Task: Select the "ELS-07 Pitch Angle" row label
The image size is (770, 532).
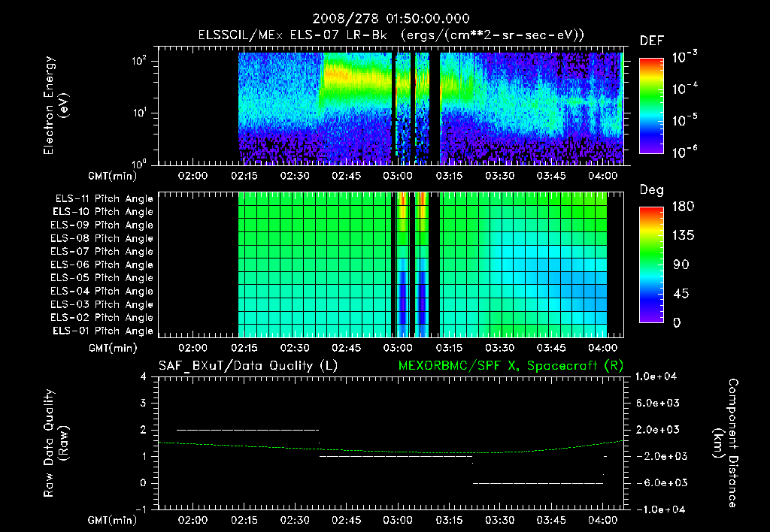Action: [x=102, y=251]
